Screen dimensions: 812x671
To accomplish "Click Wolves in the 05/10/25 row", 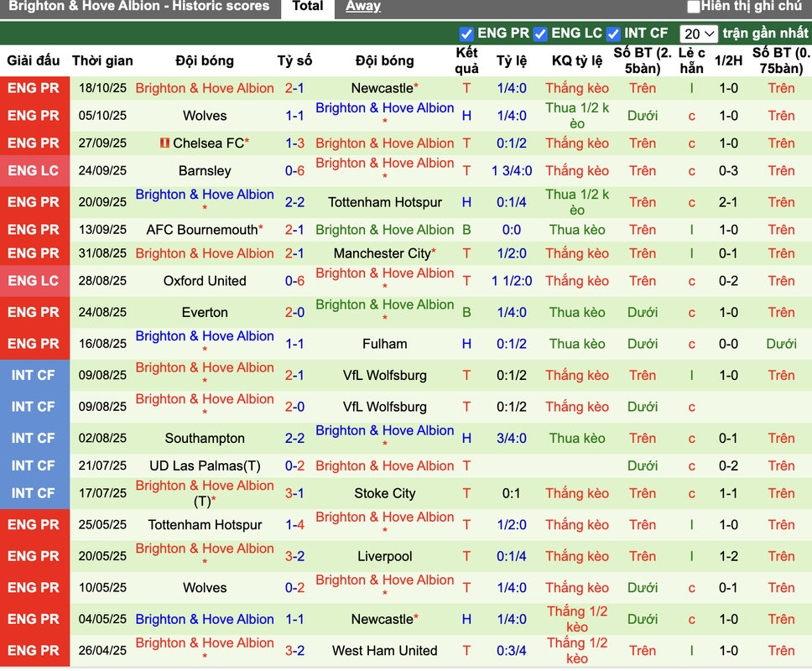I will (205, 116).
